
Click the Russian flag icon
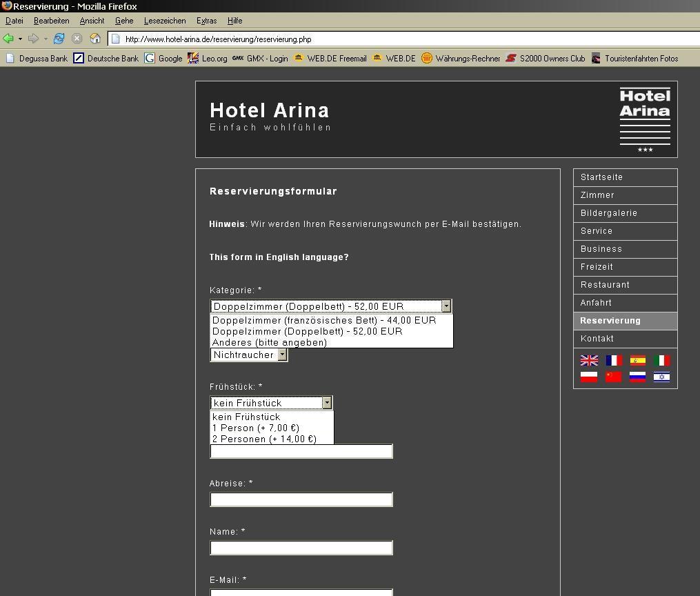(637, 377)
